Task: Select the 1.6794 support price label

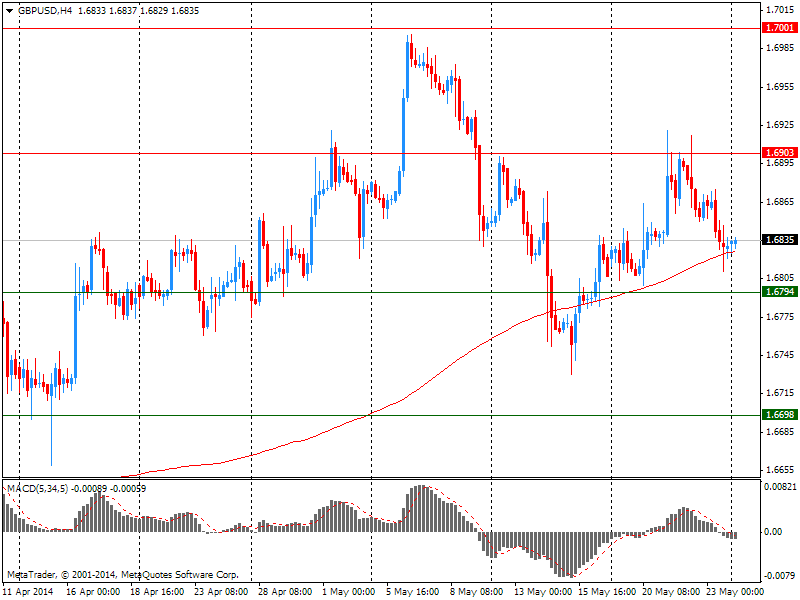Action: 780,292
